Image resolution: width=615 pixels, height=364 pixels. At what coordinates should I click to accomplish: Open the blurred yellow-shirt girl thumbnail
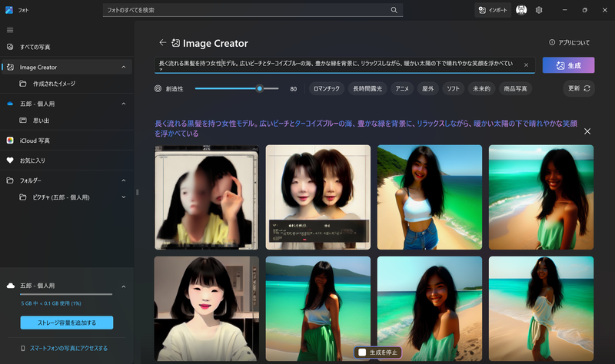click(x=206, y=197)
